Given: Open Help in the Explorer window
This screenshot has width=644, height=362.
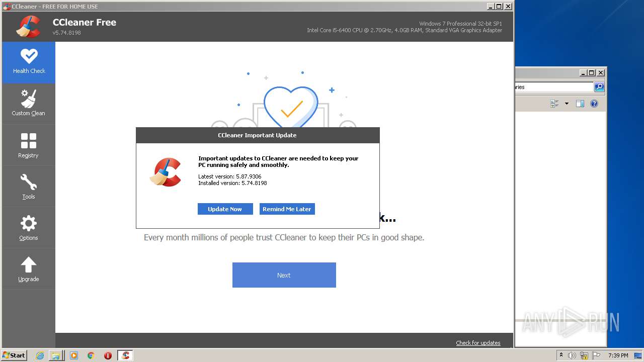Looking at the screenshot, I should [x=594, y=104].
